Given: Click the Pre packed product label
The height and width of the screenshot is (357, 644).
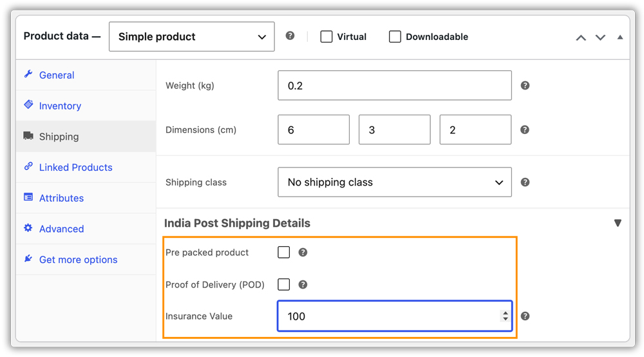Looking at the screenshot, I should (207, 252).
